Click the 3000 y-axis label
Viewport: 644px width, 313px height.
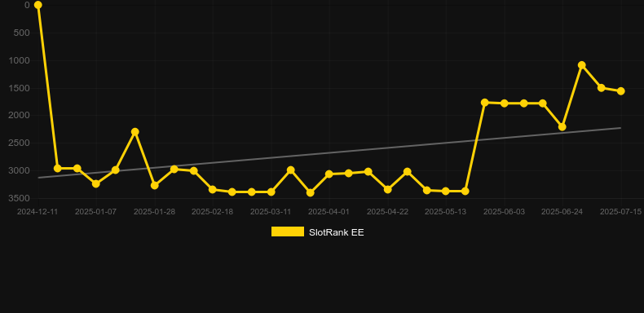tap(20, 170)
